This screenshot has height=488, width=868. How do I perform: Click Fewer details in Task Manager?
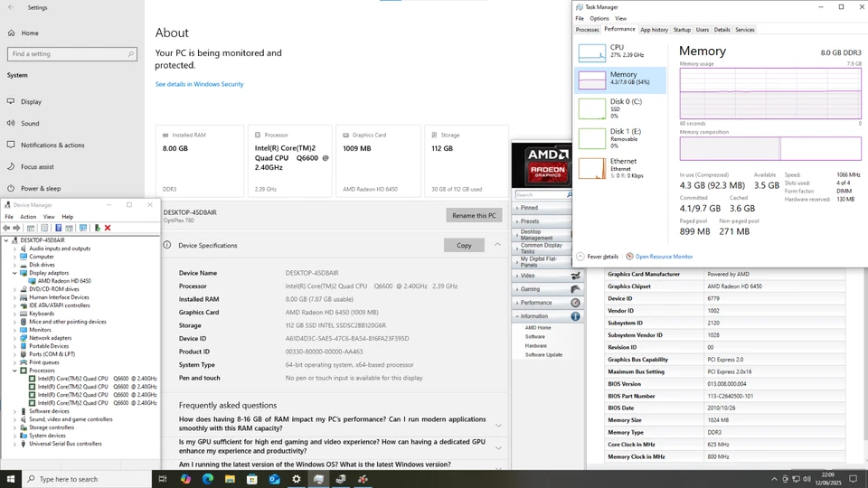click(598, 257)
